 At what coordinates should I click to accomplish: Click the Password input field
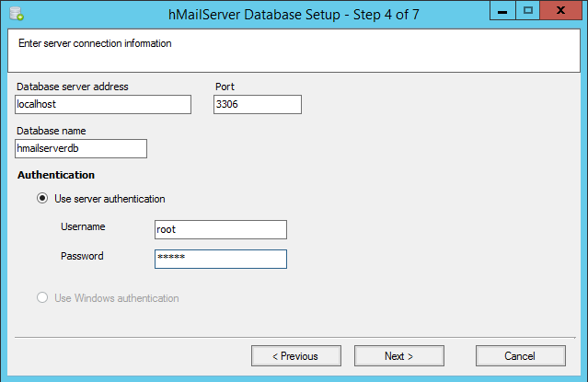click(221, 259)
